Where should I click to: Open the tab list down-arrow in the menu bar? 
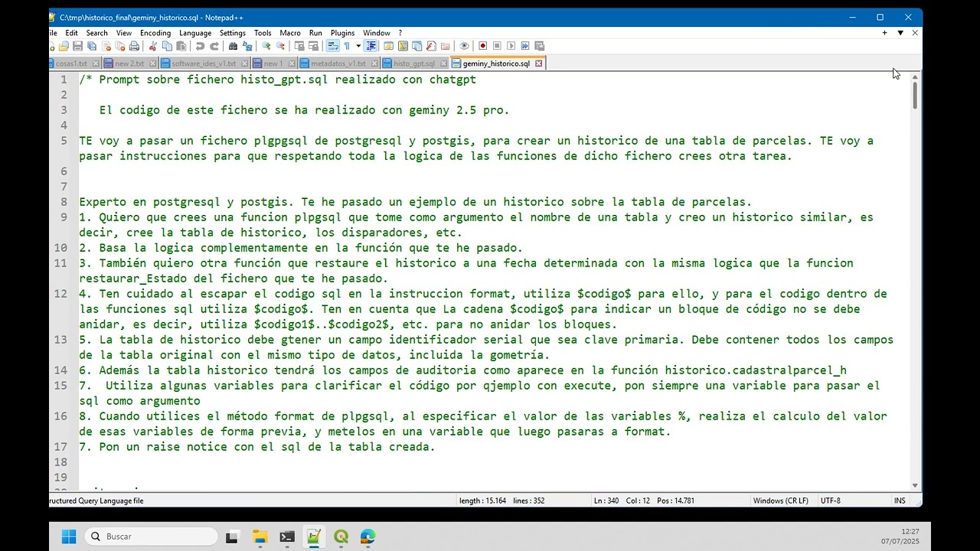coord(900,33)
